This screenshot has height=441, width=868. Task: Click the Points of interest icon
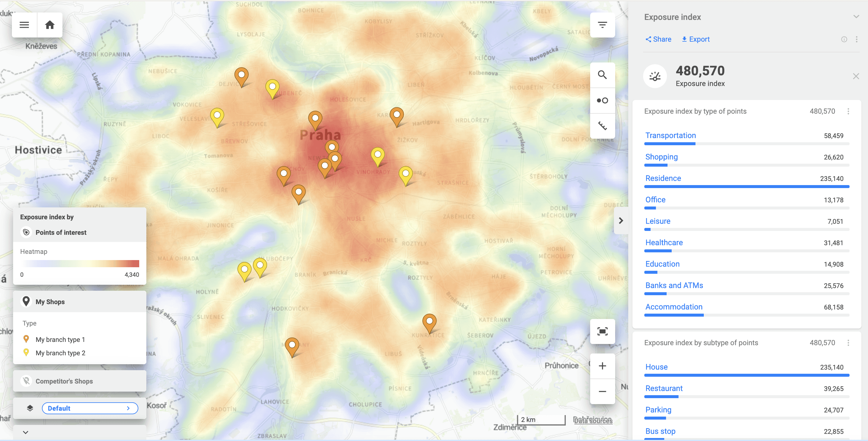point(26,232)
